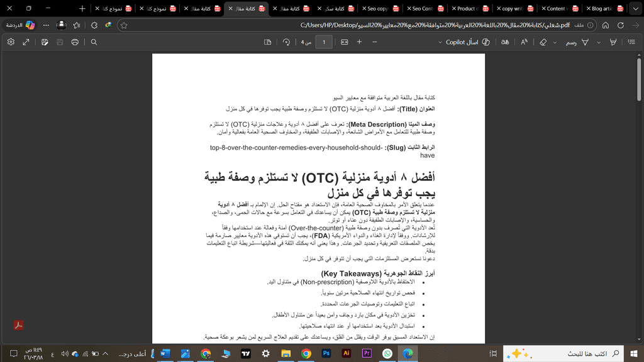The image size is (644, 362).
Task: Select the Erase tool
Action: coord(543,42)
